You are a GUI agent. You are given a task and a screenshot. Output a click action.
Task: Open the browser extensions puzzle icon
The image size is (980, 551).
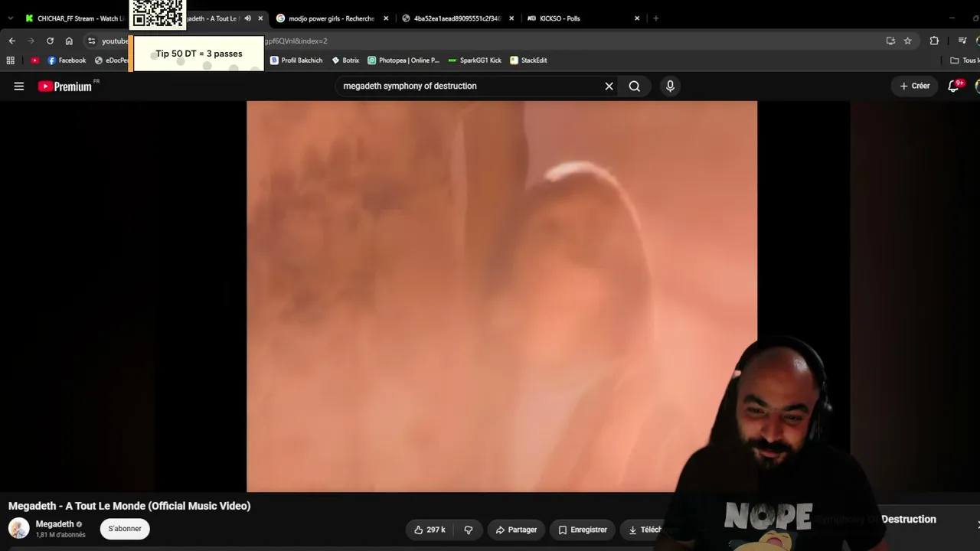click(934, 41)
